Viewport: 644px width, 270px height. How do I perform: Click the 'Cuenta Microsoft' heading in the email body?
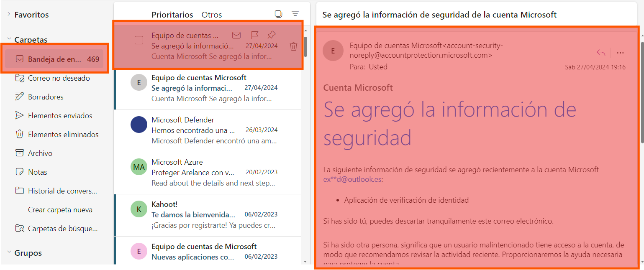pos(358,88)
